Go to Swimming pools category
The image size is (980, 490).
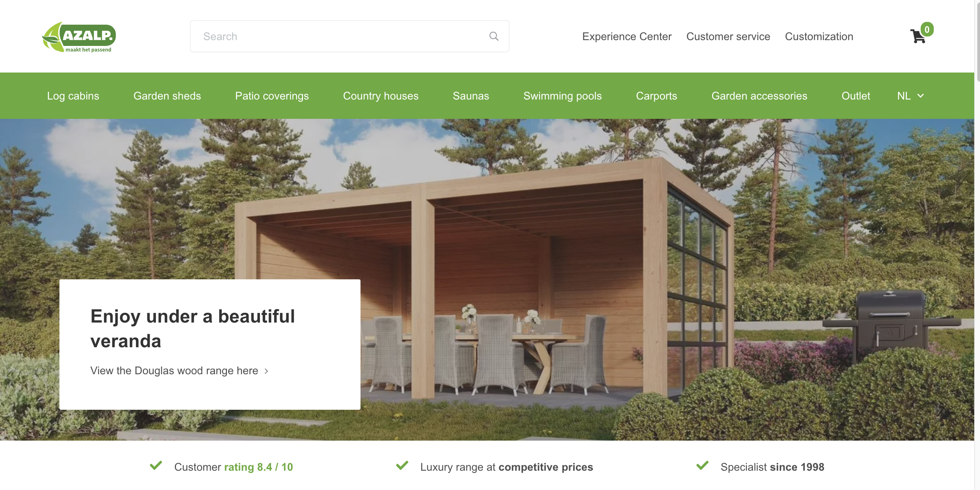562,96
